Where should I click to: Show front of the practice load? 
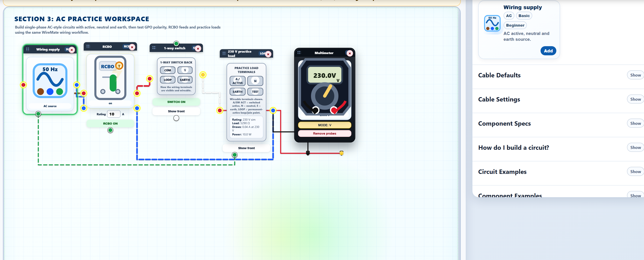coord(246,148)
